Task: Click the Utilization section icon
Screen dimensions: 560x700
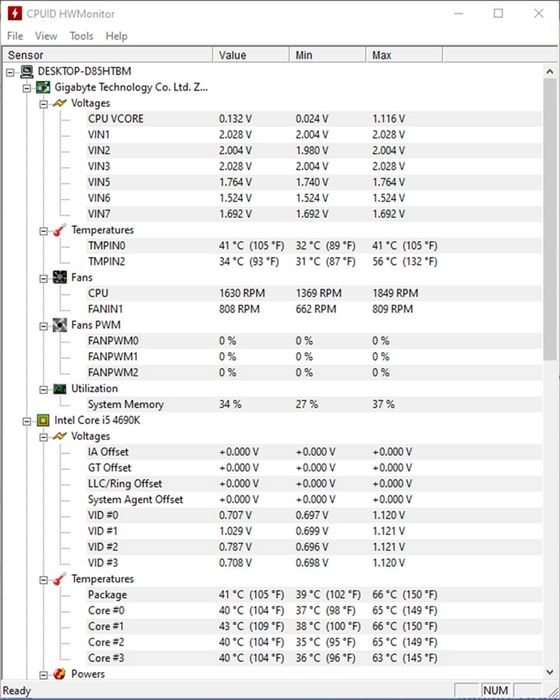Action: [60, 389]
